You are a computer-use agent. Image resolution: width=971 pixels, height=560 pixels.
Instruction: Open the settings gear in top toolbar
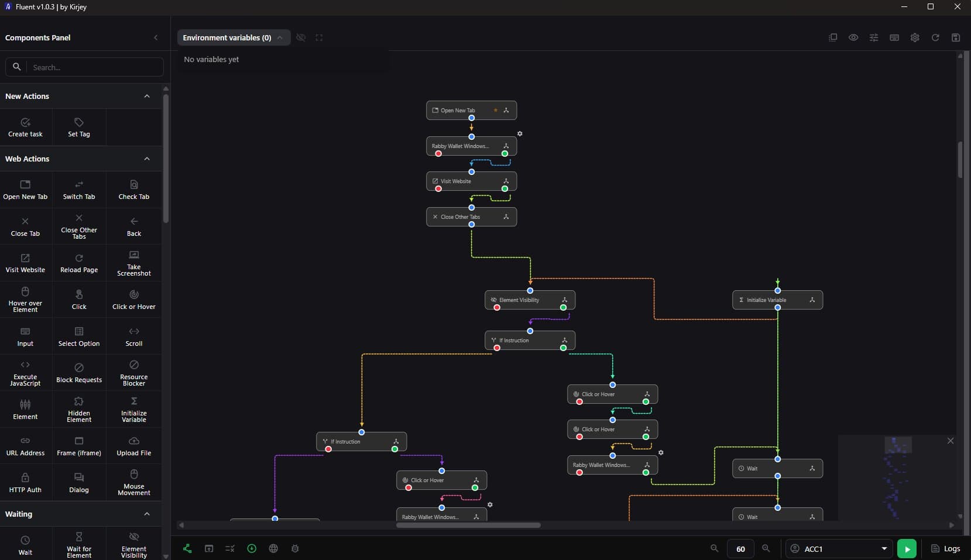(915, 37)
